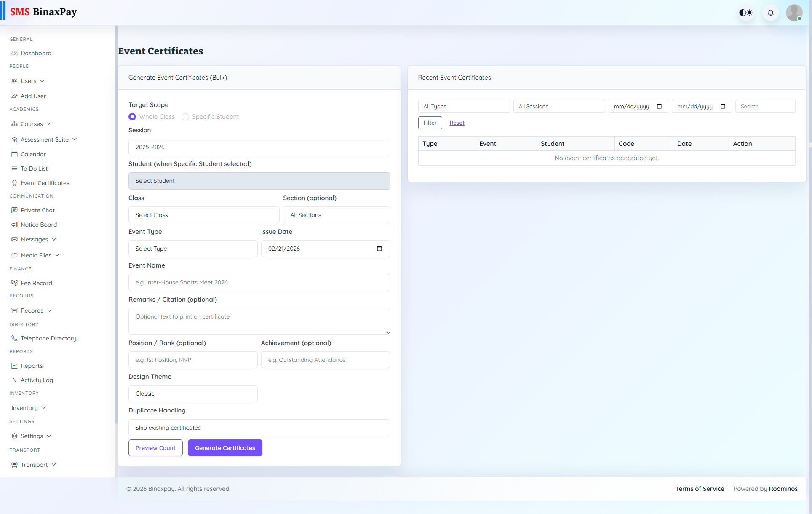812x514 pixels.
Task: Click the Activity Log pulse icon
Action: (x=14, y=380)
